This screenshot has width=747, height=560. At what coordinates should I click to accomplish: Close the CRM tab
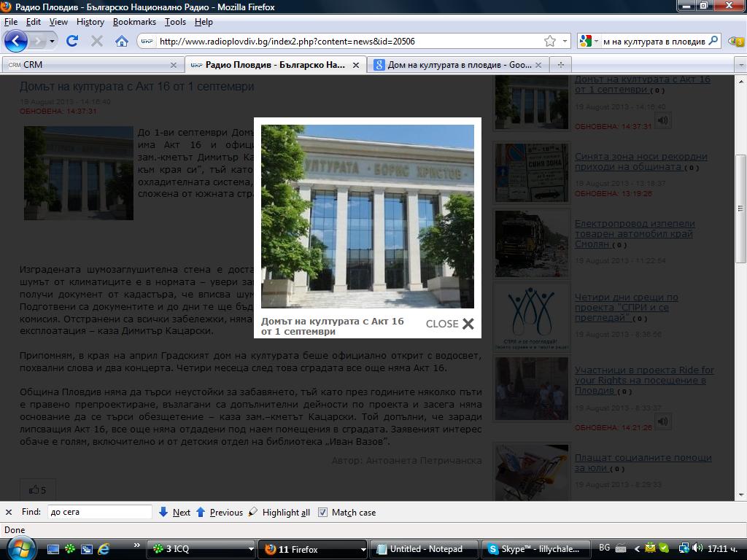click(174, 65)
